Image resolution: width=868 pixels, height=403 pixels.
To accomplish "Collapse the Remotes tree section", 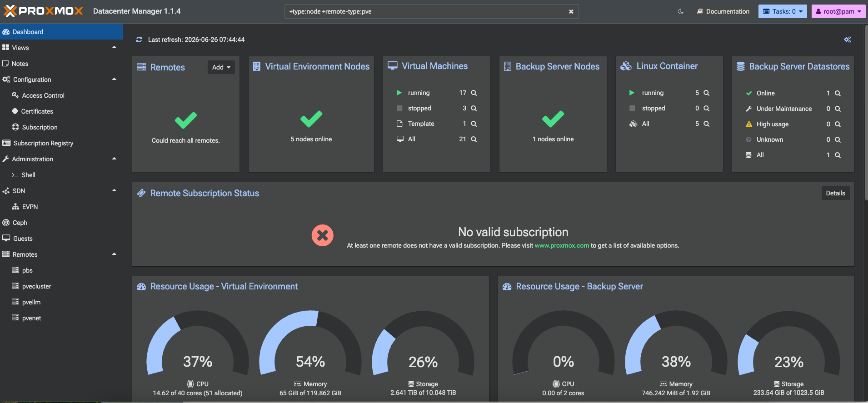I will [x=114, y=254].
